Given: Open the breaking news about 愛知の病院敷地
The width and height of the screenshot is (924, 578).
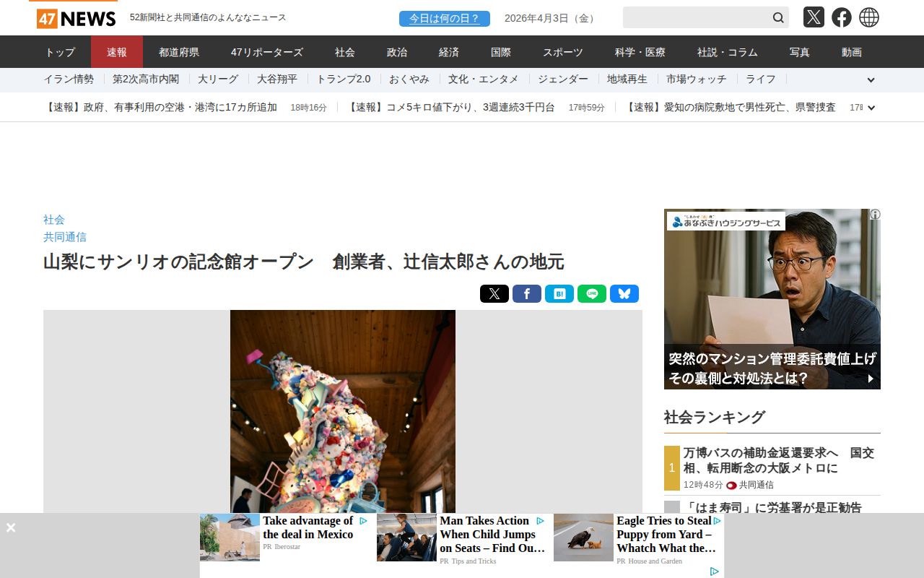Looking at the screenshot, I should click(x=731, y=108).
